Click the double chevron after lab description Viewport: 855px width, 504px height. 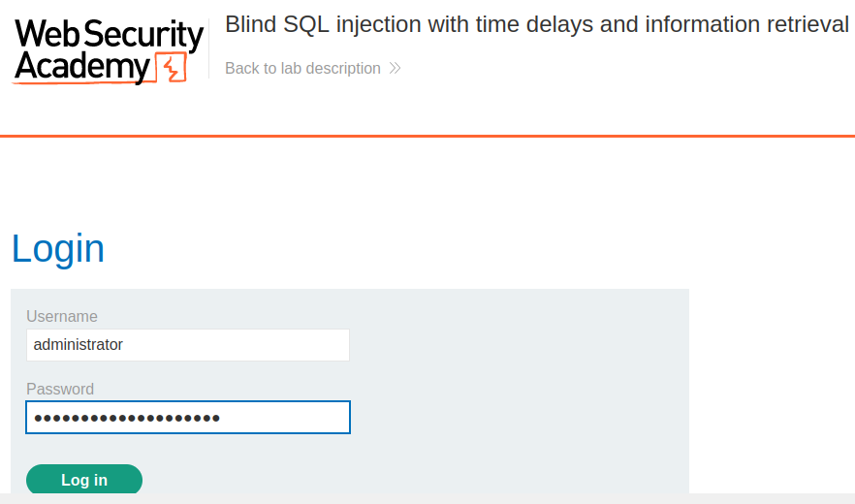[395, 68]
